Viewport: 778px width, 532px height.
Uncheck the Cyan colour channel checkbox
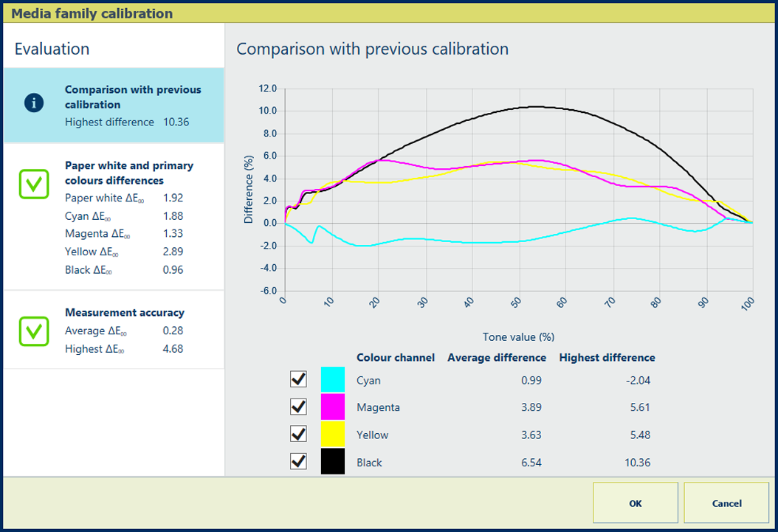[x=298, y=380]
